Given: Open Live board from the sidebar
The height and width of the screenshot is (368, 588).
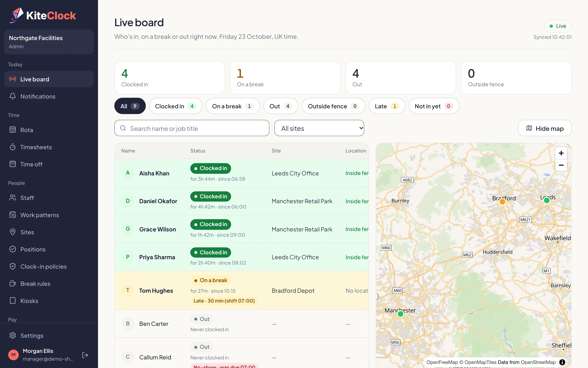Looking at the screenshot, I should click(49, 79).
